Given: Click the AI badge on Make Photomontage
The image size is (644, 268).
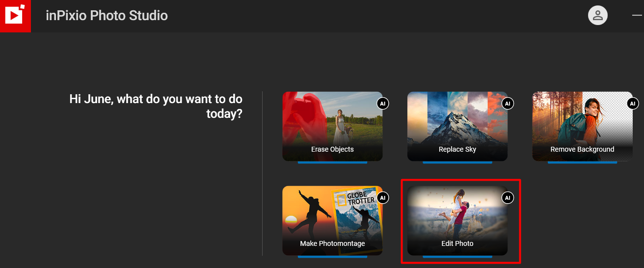Looking at the screenshot, I should pyautogui.click(x=383, y=198).
